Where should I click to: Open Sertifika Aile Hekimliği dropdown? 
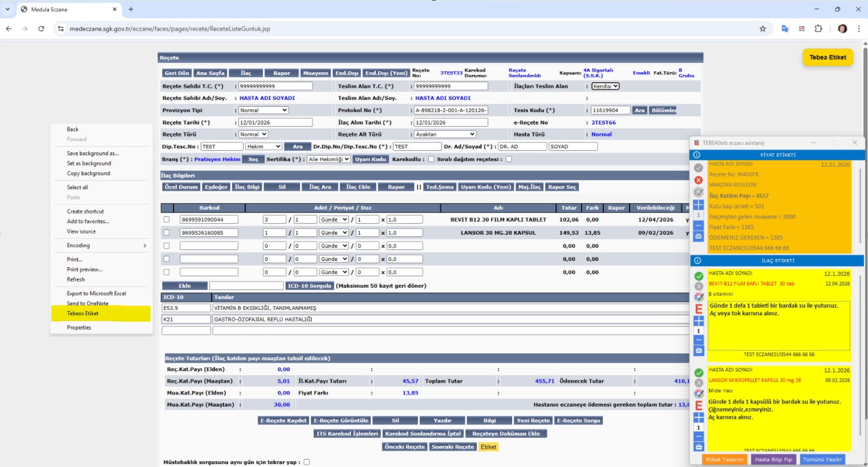328,159
